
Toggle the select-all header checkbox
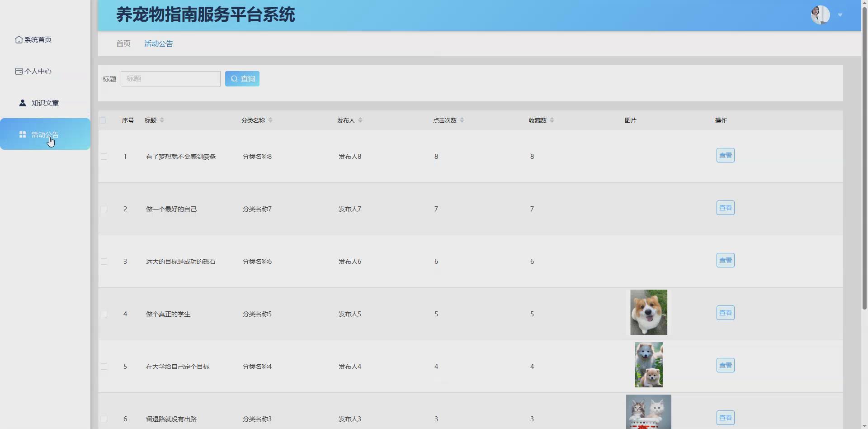[x=103, y=120]
